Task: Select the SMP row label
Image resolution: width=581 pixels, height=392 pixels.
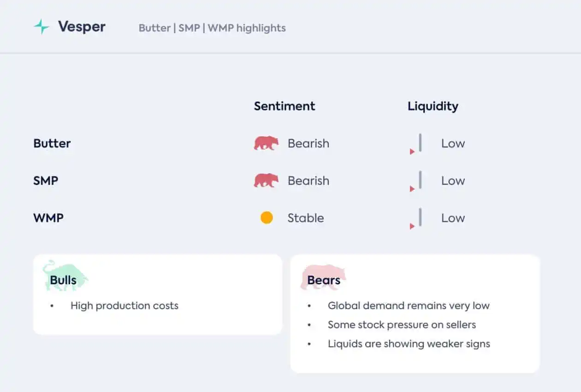Action: 46,181
